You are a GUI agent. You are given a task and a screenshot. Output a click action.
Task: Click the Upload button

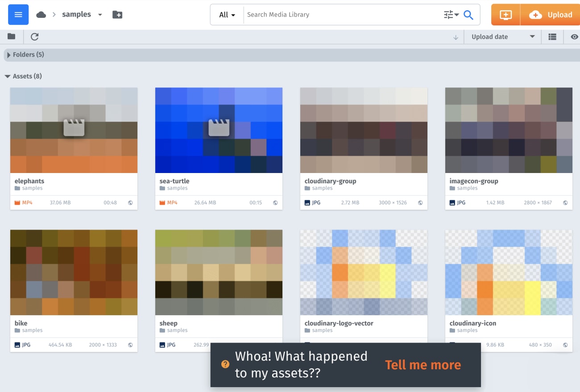click(551, 15)
